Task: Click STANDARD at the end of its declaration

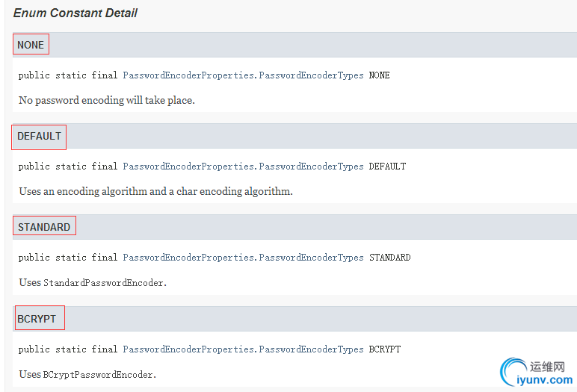Action: coord(389,258)
